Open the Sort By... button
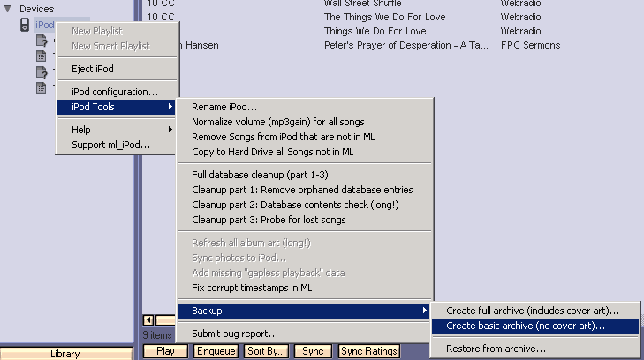This screenshot has width=644, height=360. pos(266,351)
